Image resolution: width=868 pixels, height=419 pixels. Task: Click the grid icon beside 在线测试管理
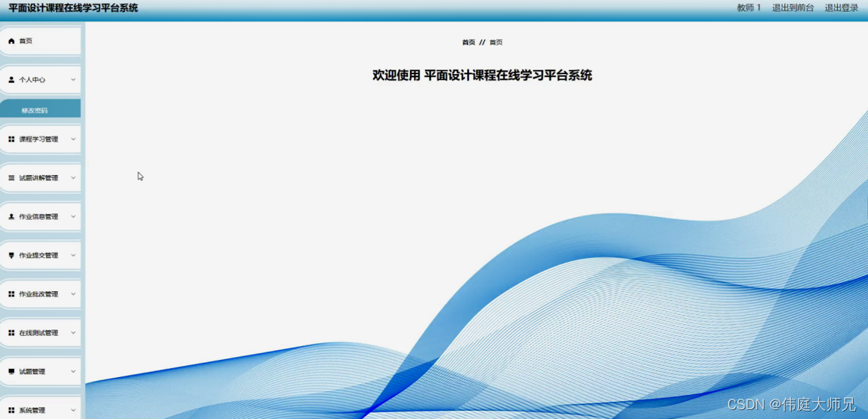coord(11,333)
